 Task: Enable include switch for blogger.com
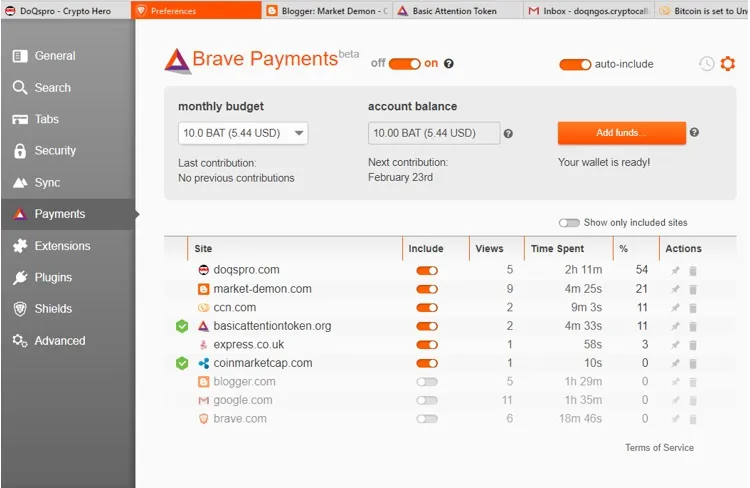pos(427,382)
